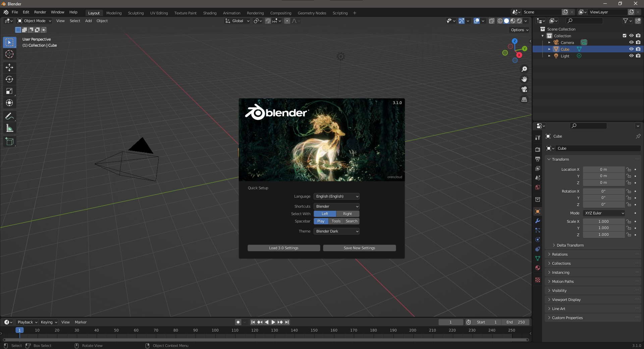Toggle camera view icon in viewport
Image resolution: width=644 pixels, height=349 pixels.
point(524,89)
